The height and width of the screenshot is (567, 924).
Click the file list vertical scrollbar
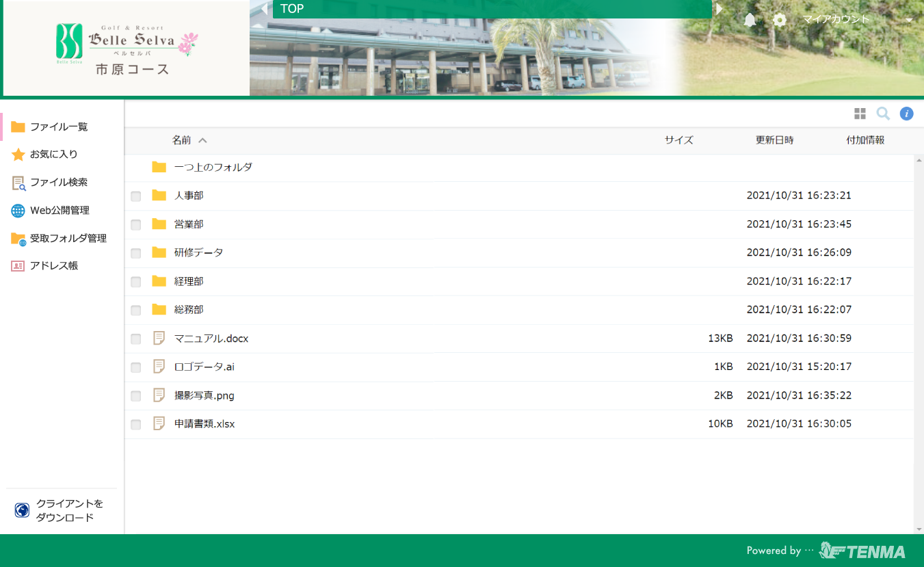pyautogui.click(x=919, y=342)
